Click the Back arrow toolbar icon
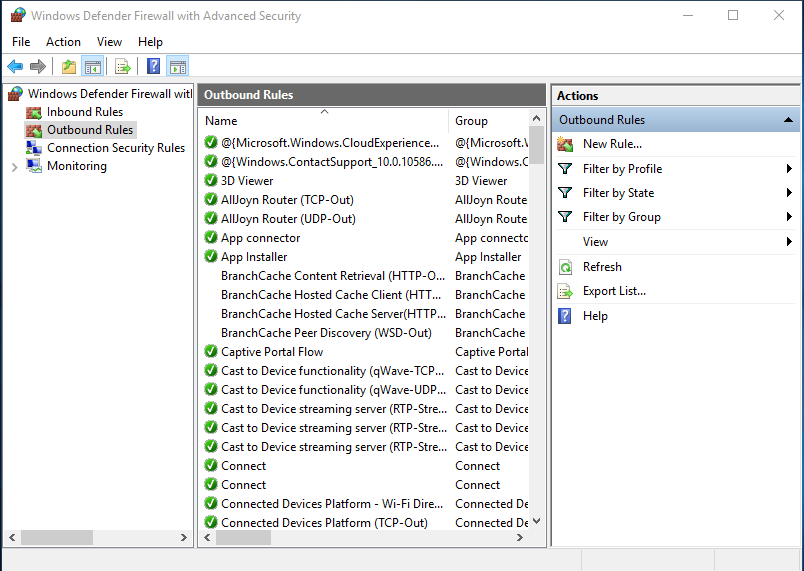 15,67
